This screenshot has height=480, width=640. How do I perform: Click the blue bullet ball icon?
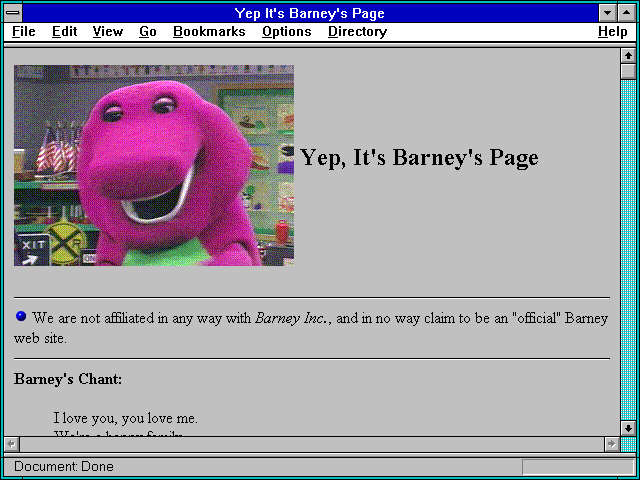pos(21,316)
